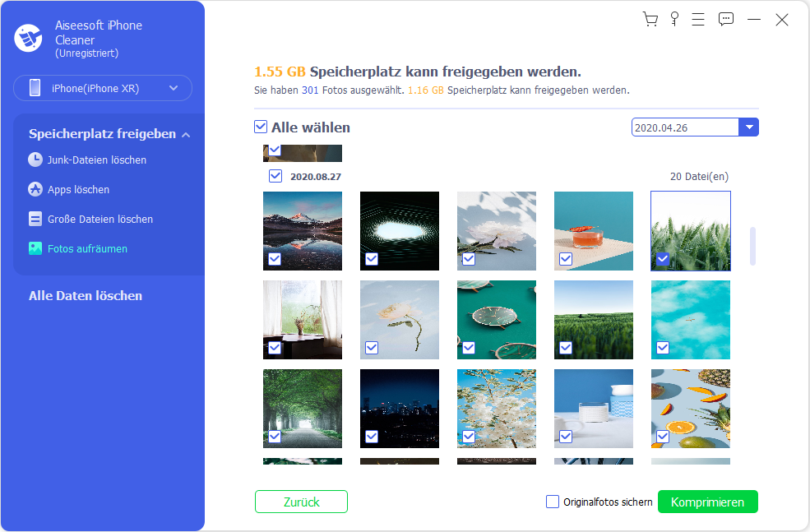
Task: Enable Originalfotos sichern checkbox
Action: coord(553,502)
